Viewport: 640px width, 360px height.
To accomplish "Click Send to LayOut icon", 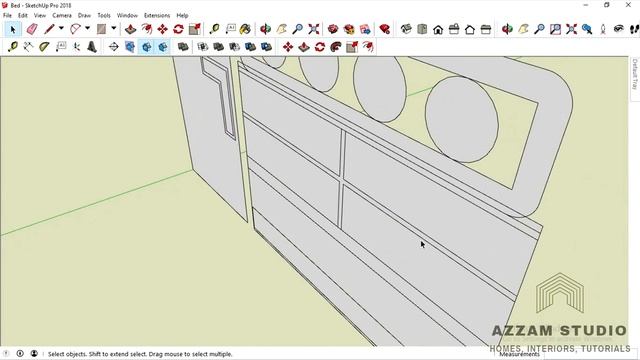I will [x=365, y=29].
